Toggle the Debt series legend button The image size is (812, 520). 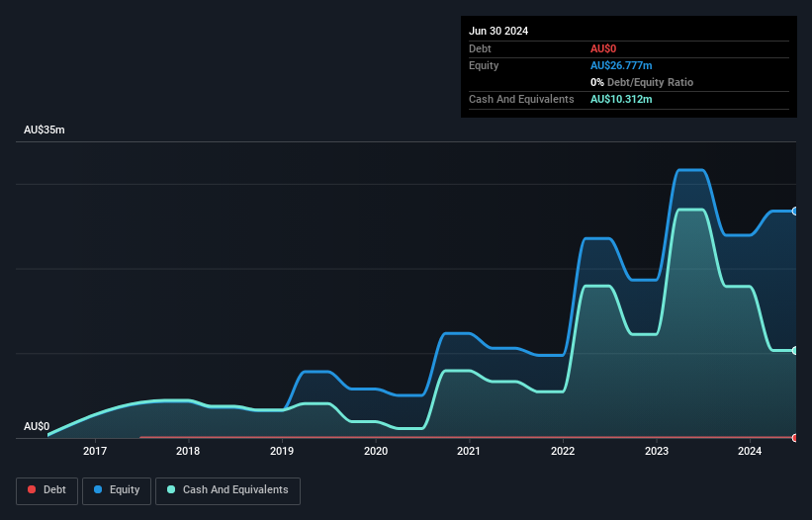pyautogui.click(x=46, y=490)
